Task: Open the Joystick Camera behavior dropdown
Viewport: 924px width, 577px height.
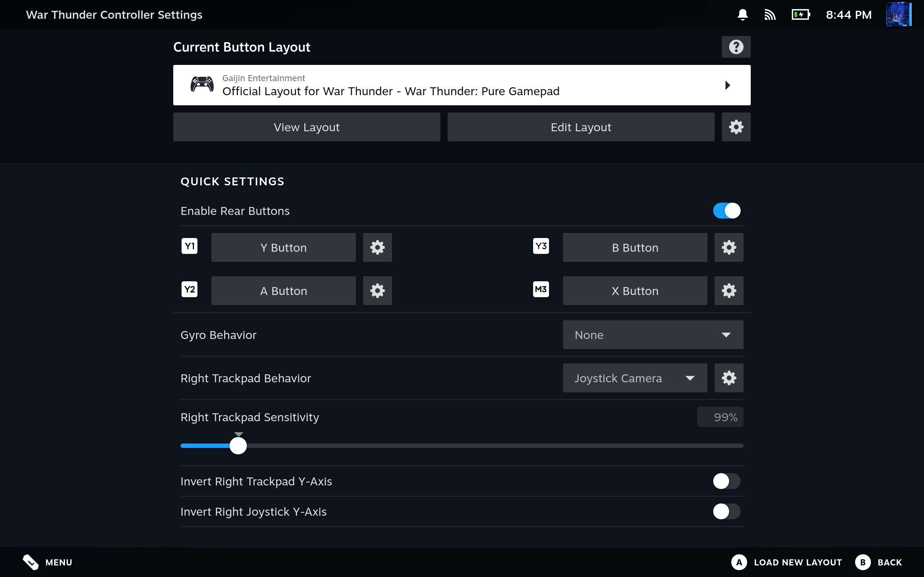Action: coord(635,378)
